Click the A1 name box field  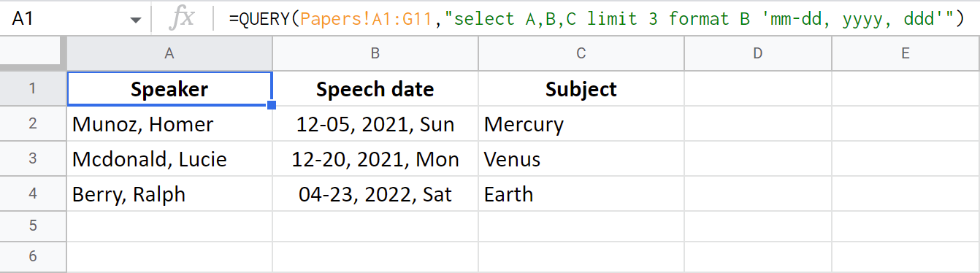[73, 19]
